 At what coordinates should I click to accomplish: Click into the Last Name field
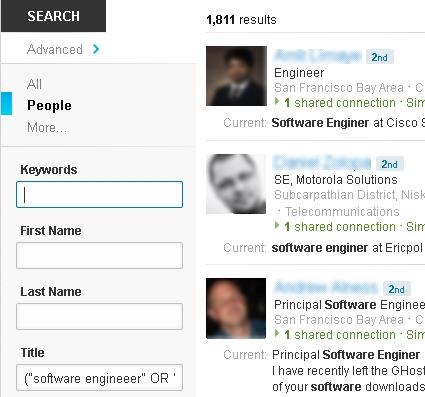99,316
